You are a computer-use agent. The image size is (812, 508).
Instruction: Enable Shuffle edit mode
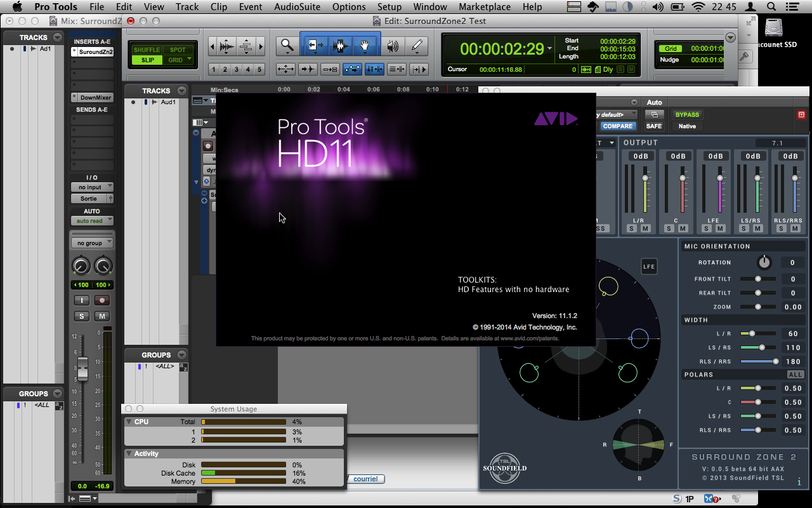[x=147, y=50]
